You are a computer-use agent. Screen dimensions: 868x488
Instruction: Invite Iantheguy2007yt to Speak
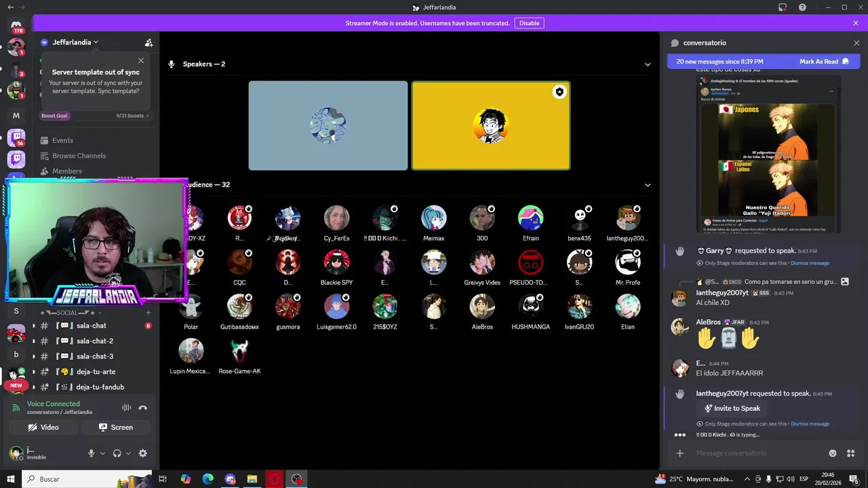coord(732,409)
